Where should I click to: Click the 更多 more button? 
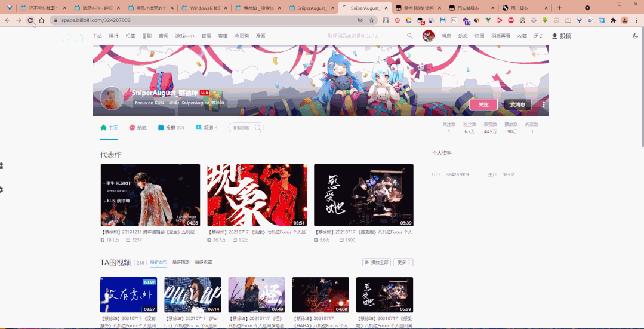(x=403, y=262)
